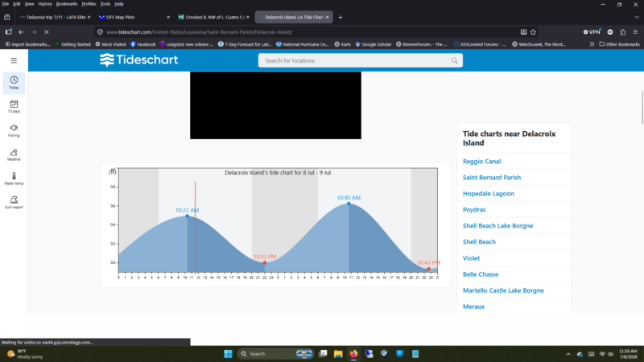Click the taskbar Search box
Viewport: 644px width, 362px height.
coord(275,354)
